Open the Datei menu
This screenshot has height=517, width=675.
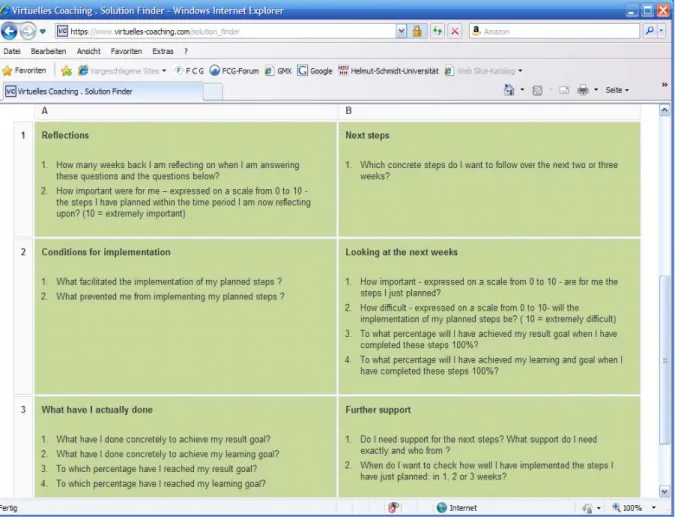12,51
